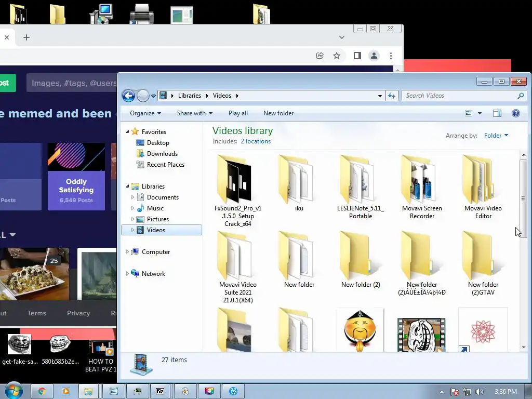The height and width of the screenshot is (399, 532).
Task: Open the Arrange by Folder dropdown
Action: (496, 136)
